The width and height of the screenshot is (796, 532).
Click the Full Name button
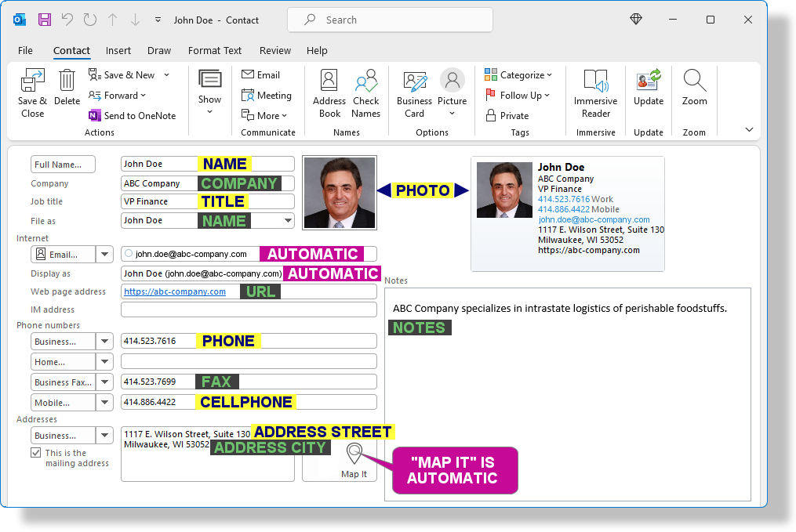(x=63, y=164)
